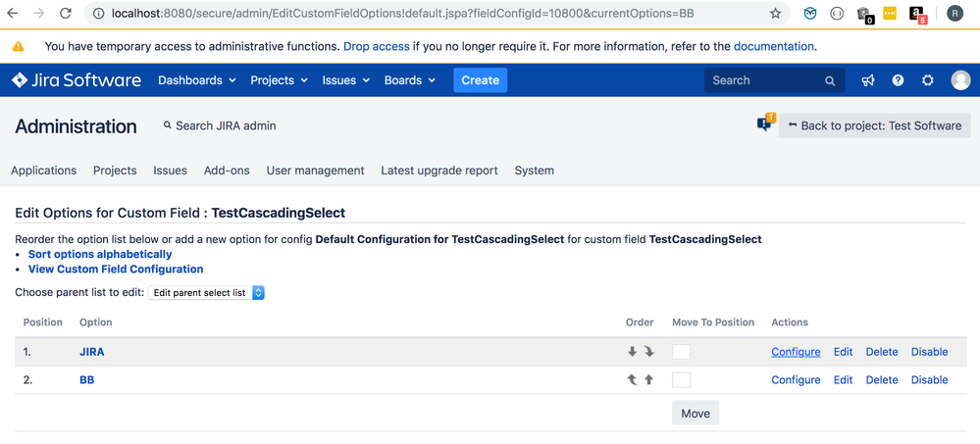Image resolution: width=980 pixels, height=444 pixels.
Task: Click the Drop access link
Action: (377, 46)
